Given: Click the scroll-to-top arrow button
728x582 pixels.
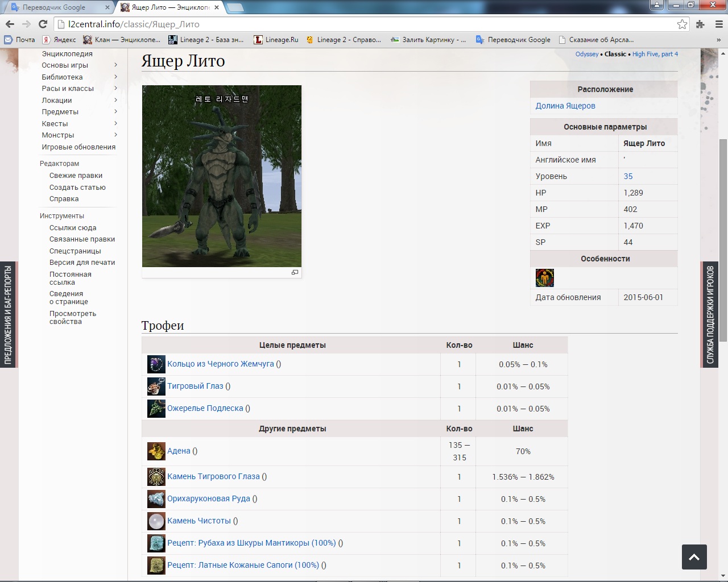Looking at the screenshot, I should 694,557.
